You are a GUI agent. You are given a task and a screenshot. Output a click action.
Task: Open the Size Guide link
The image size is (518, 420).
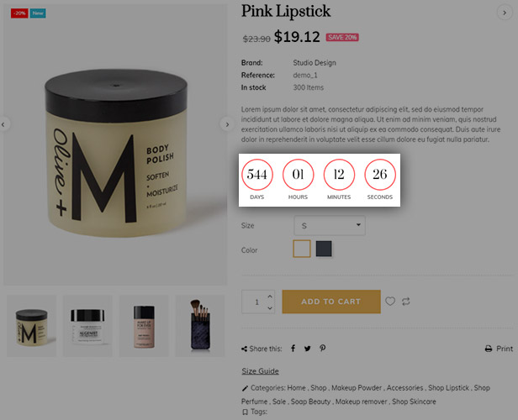pyautogui.click(x=261, y=371)
